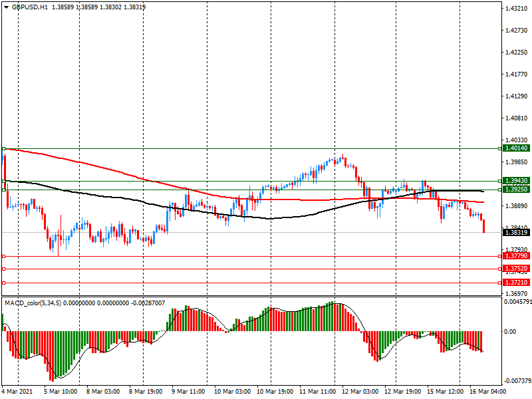Click the 1.41770 price scale value
Screen dimensions: 532x399
coord(517,74)
